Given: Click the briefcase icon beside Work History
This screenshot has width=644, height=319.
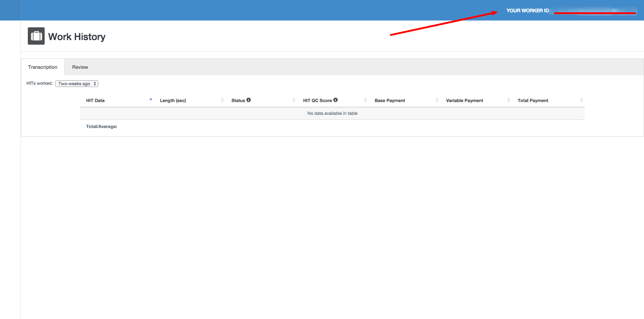Looking at the screenshot, I should 36,36.
